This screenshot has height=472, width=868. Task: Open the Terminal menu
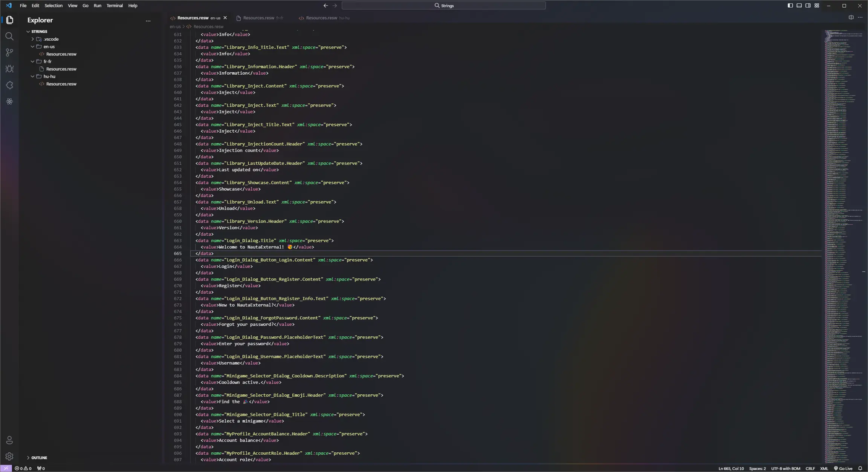coord(115,6)
